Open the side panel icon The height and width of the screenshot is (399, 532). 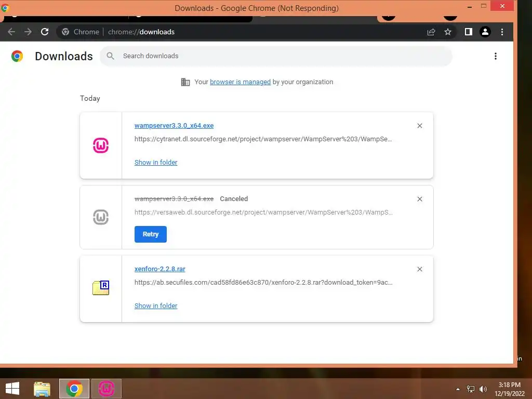point(469,32)
